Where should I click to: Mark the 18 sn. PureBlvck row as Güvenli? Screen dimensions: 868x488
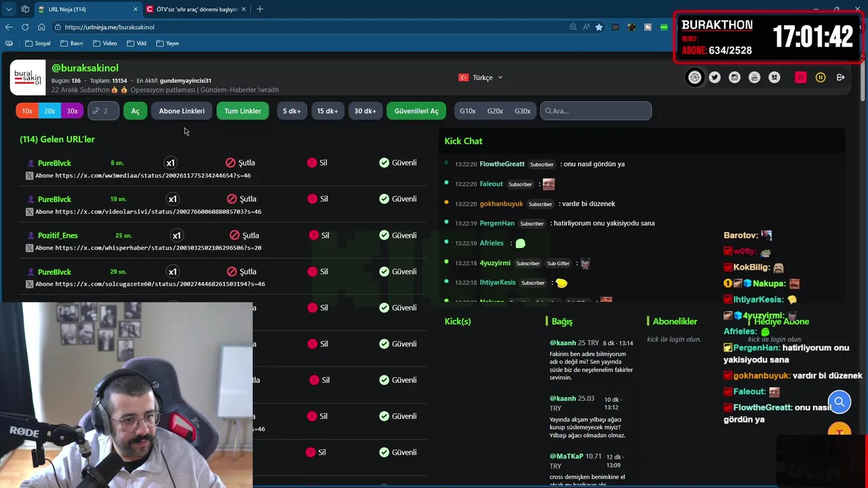coord(398,199)
